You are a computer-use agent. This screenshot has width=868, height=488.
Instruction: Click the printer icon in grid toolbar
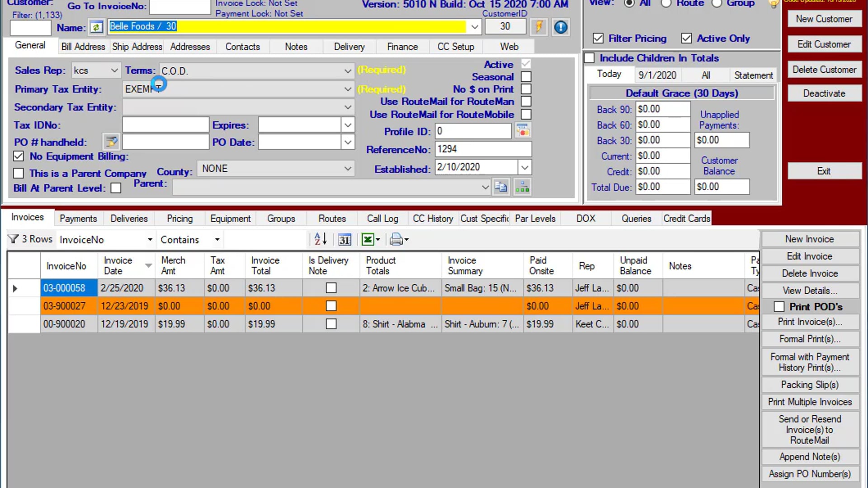click(396, 239)
